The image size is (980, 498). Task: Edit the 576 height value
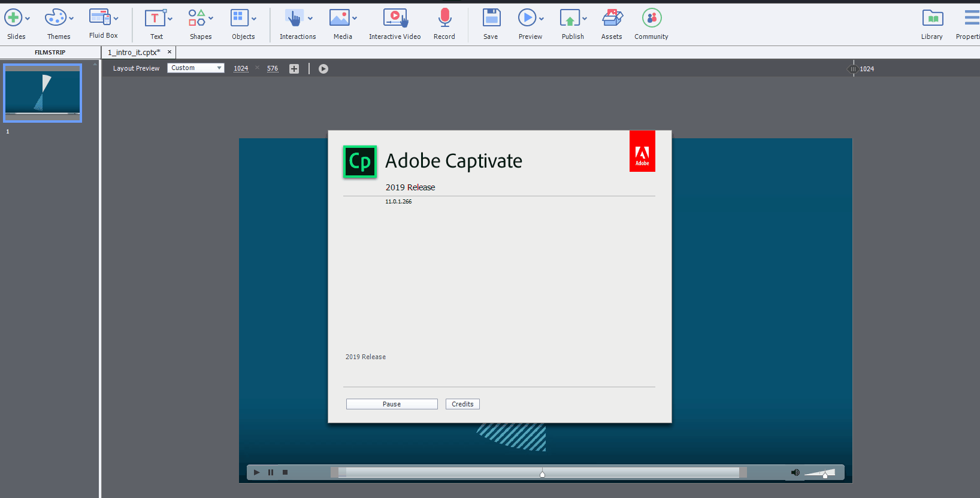click(273, 68)
